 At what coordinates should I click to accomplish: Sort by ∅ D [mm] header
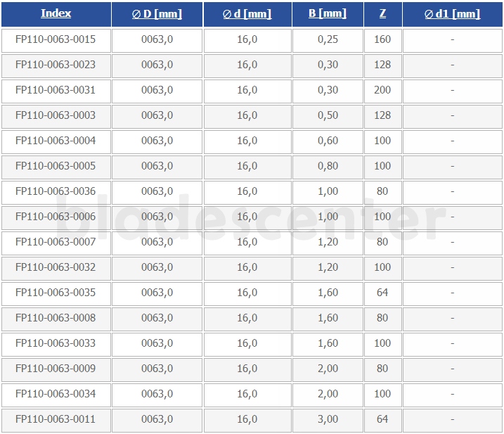(157, 14)
